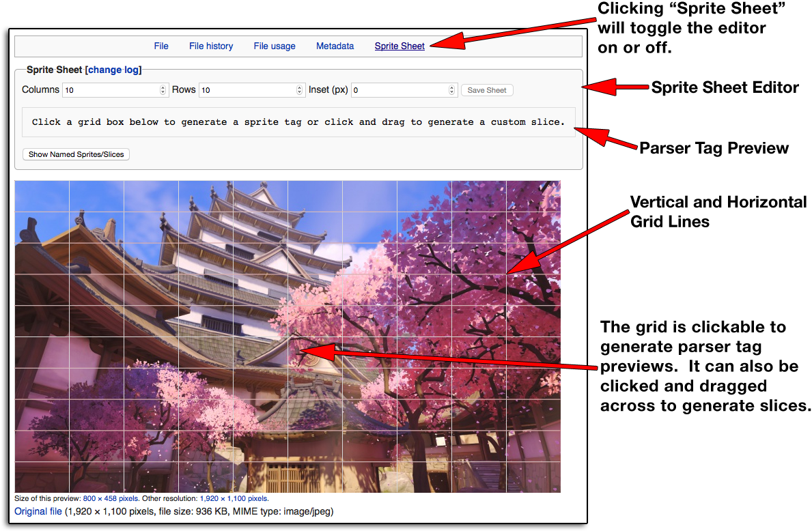Click the Rows field stepper arrows
The width and height of the screenshot is (812, 531).
pos(300,90)
